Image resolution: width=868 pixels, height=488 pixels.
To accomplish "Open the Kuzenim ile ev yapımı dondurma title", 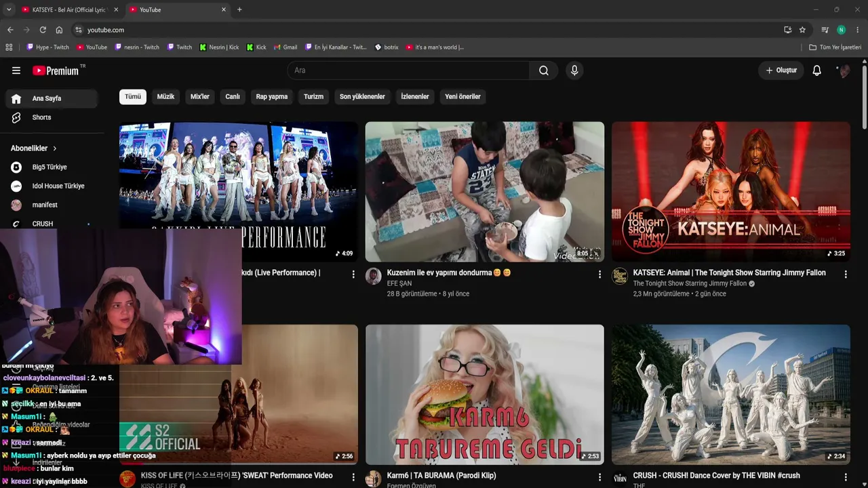I will [449, 272].
